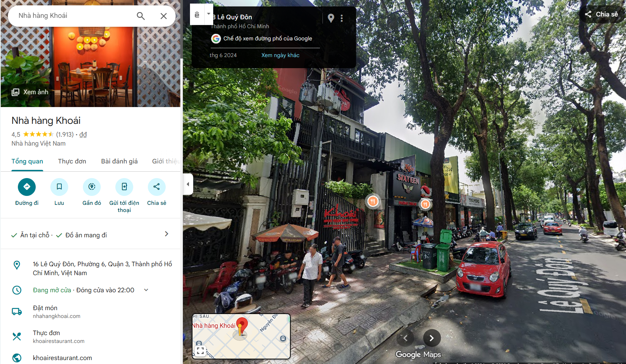
Task: Open input tools dropdown arrow next to ê
Action: click(209, 14)
